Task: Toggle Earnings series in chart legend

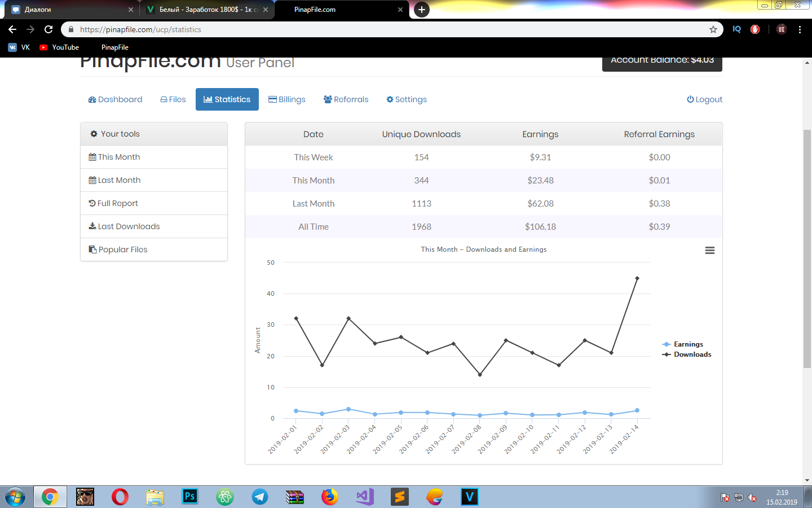Action: 688,344
